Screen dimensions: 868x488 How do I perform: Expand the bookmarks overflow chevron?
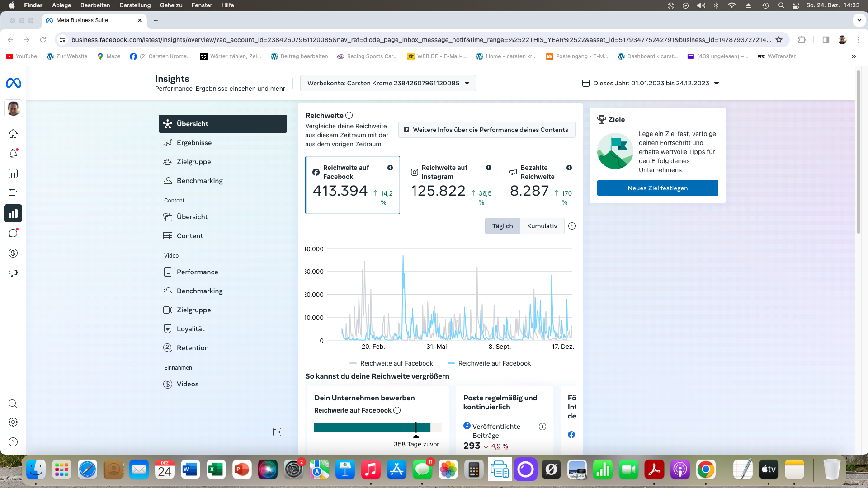tap(854, 56)
